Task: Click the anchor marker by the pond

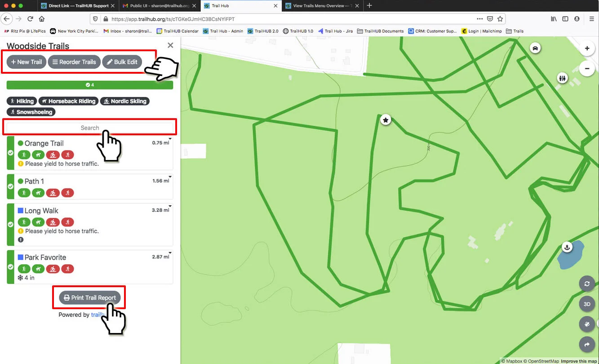Action: pyautogui.click(x=567, y=247)
